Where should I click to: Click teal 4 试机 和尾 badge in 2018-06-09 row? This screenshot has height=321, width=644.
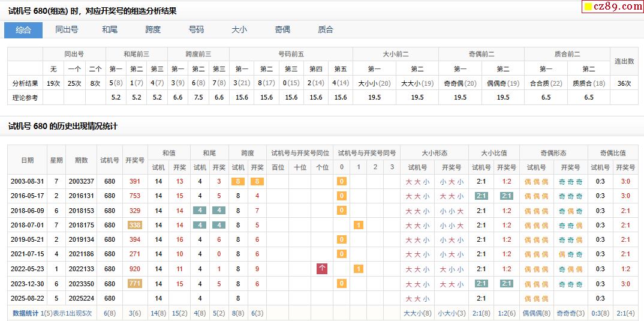(200, 211)
